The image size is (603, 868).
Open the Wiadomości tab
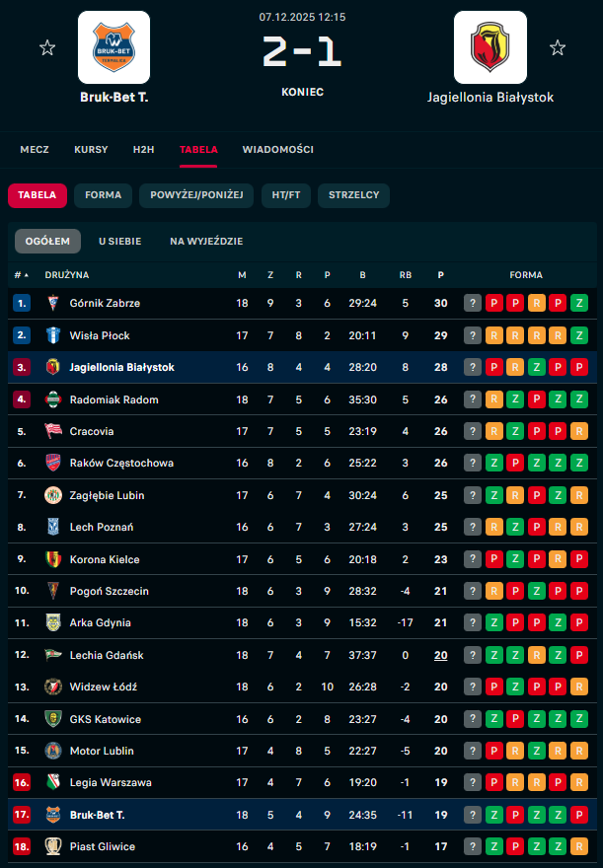pyautogui.click(x=278, y=150)
